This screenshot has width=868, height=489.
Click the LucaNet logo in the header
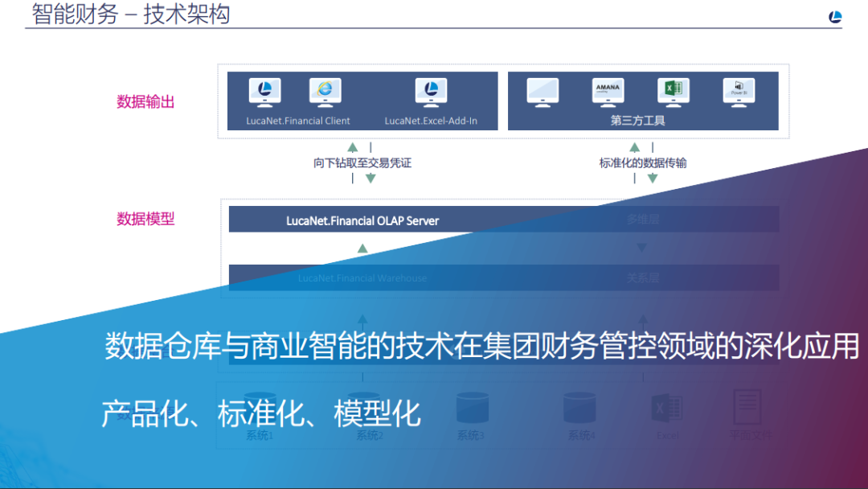pyautogui.click(x=835, y=17)
